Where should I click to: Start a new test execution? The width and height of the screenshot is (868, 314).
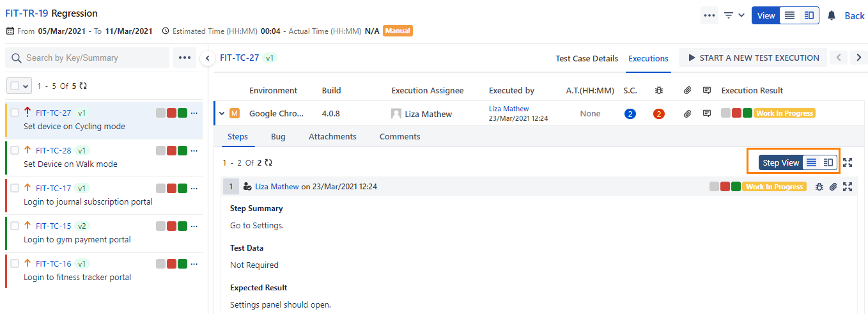click(753, 58)
